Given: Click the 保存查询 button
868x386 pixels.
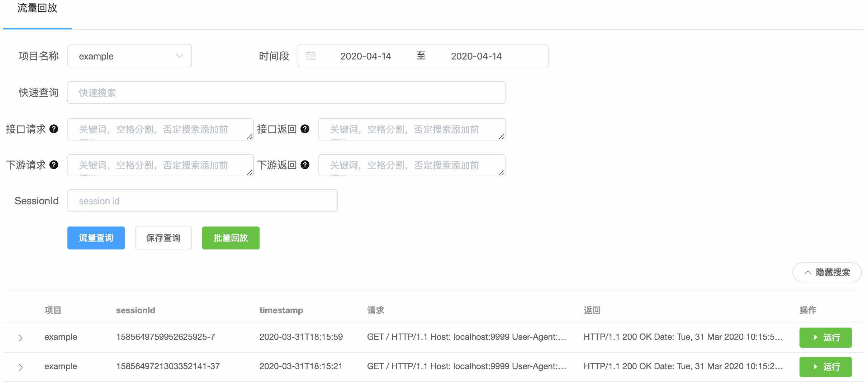Looking at the screenshot, I should point(163,238).
